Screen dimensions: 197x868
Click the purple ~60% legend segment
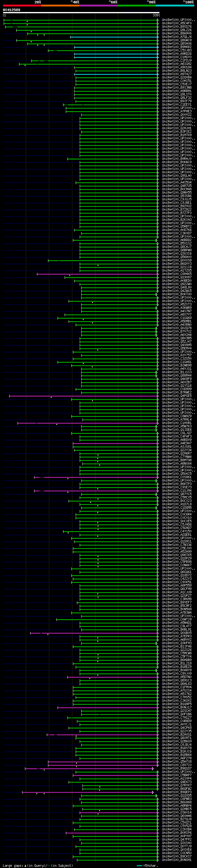(x=98, y=6)
